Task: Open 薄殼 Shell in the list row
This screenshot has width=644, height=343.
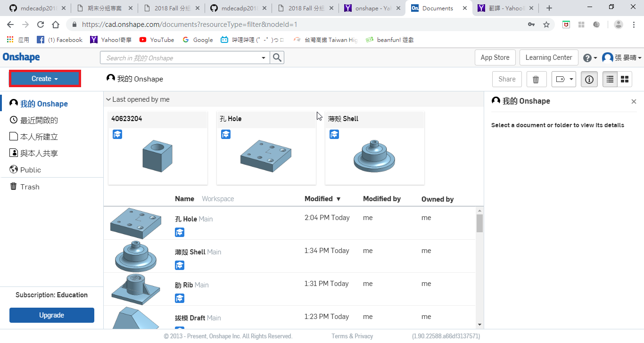Action: (190, 252)
